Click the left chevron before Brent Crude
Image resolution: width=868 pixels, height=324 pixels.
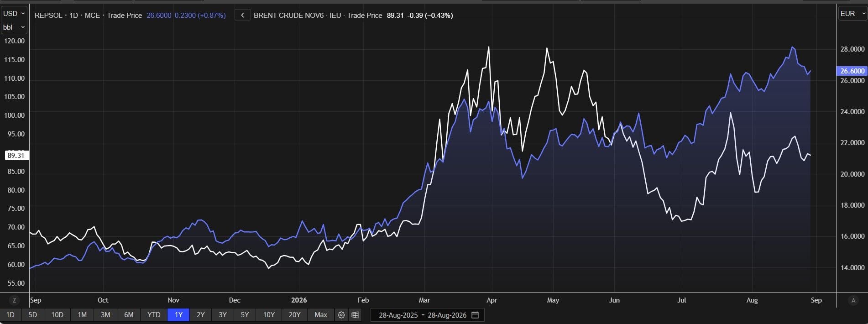click(243, 16)
